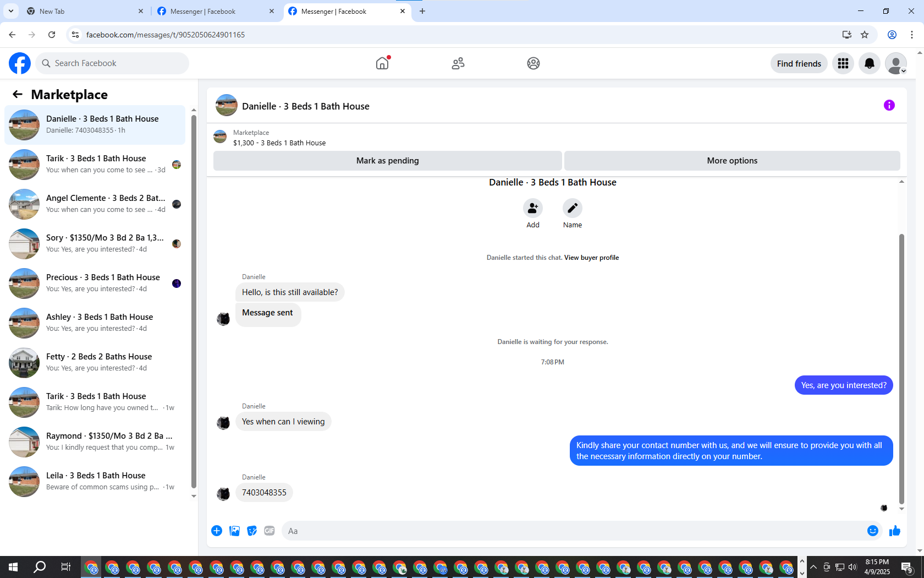924x578 pixels.
Task: Click the listing thumbnail in chat header
Action: [x=227, y=105]
